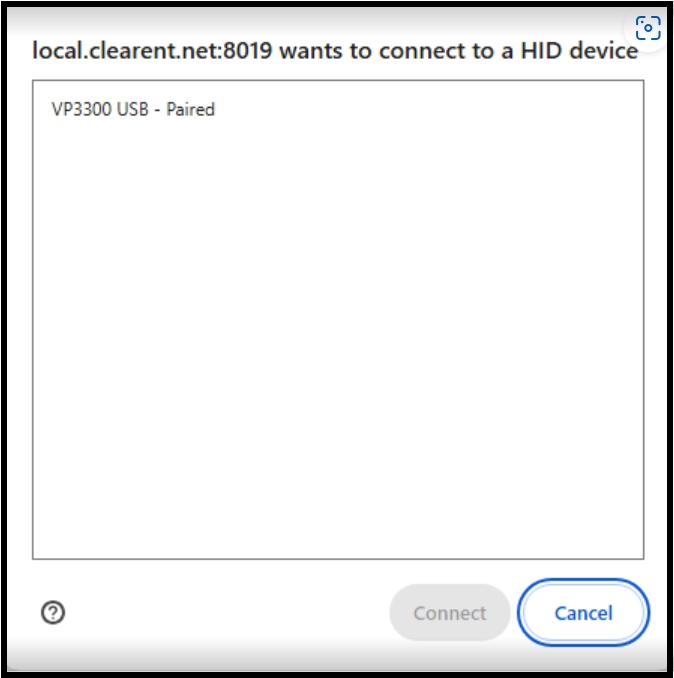Click the greyed-out Connect button
674x678 pixels.
[x=450, y=612]
